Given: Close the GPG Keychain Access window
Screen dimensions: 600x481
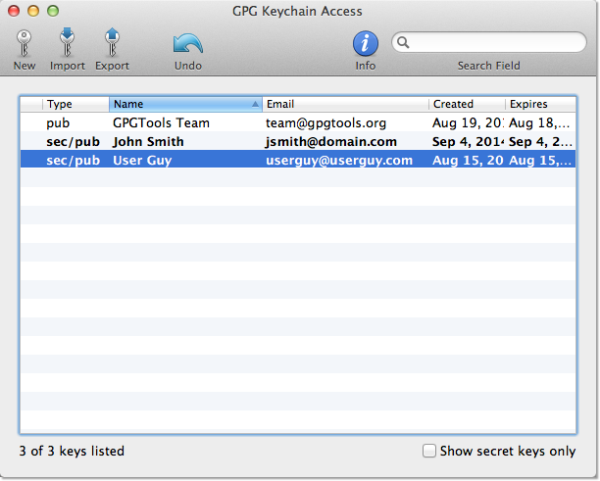Looking at the screenshot, I should click(x=14, y=11).
